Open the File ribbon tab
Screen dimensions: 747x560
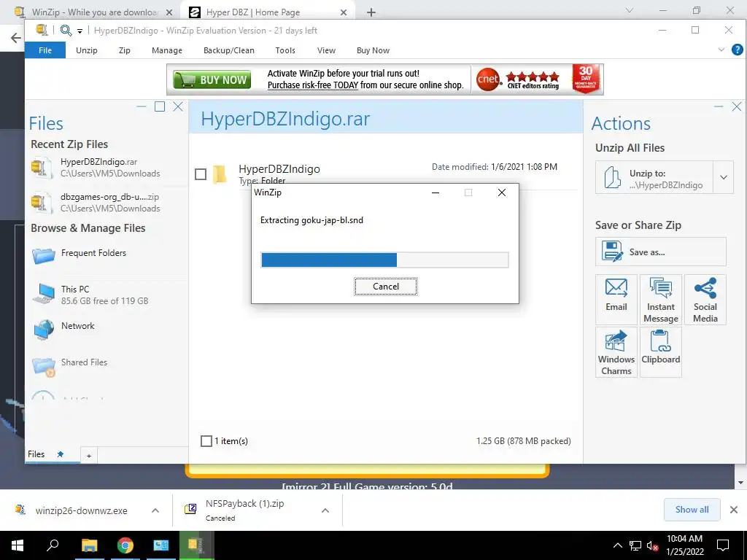click(45, 50)
